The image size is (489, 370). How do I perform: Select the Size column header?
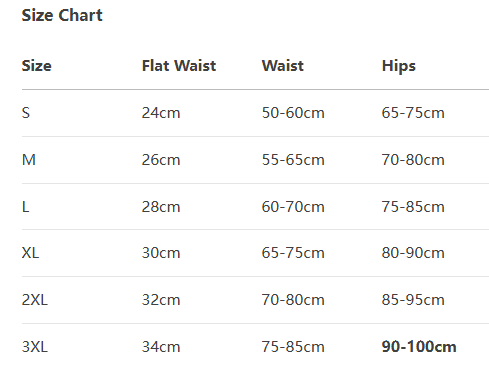(x=37, y=66)
